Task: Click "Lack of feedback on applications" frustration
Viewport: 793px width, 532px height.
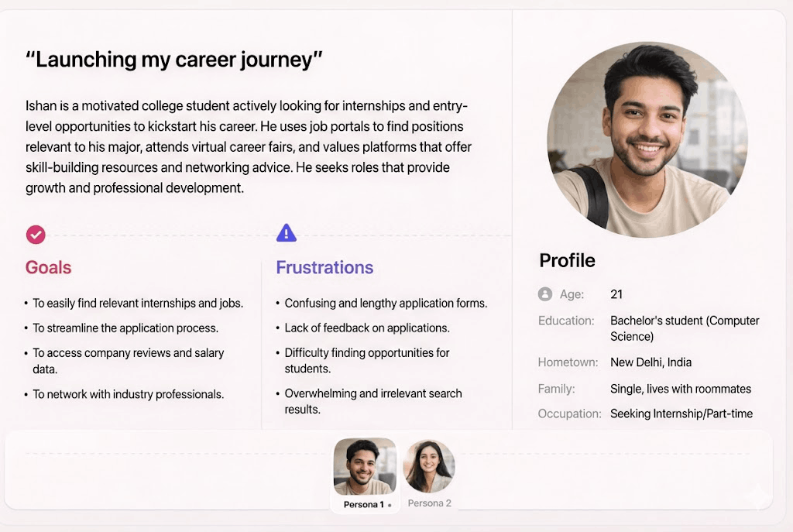Action: 367,328
